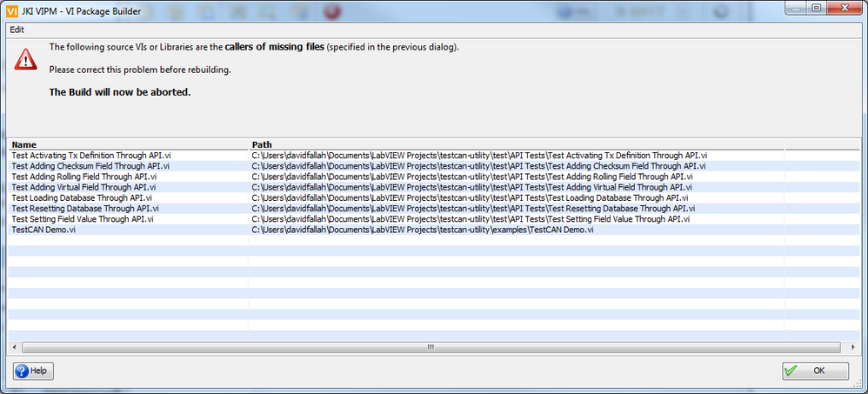Click path of Test Setting Field Value
868x394 pixels.
(471, 218)
